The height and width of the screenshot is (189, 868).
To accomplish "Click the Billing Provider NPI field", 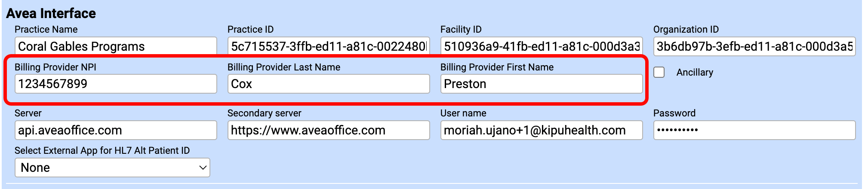I will pyautogui.click(x=115, y=84).
